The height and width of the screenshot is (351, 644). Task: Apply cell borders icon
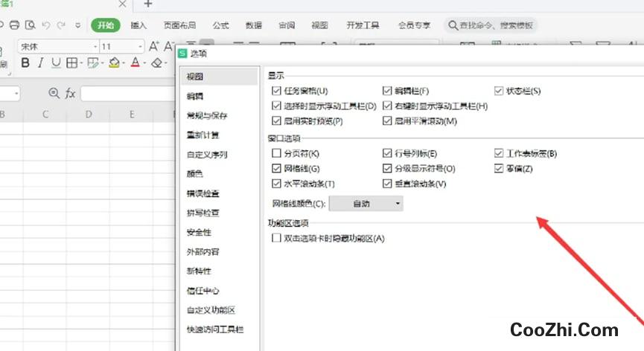[72, 62]
